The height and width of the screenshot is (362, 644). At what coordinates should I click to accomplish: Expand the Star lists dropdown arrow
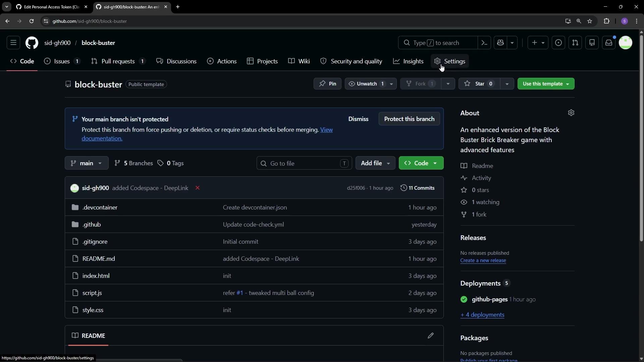click(x=507, y=84)
